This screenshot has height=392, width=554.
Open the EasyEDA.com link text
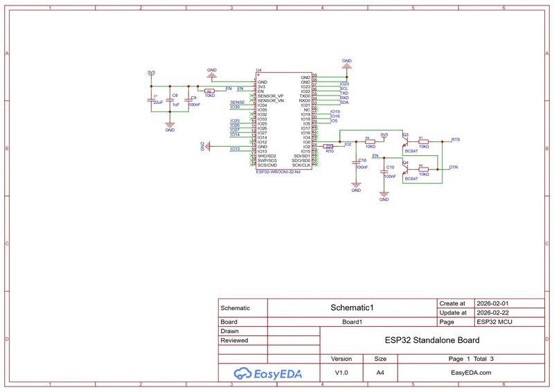[x=471, y=373]
